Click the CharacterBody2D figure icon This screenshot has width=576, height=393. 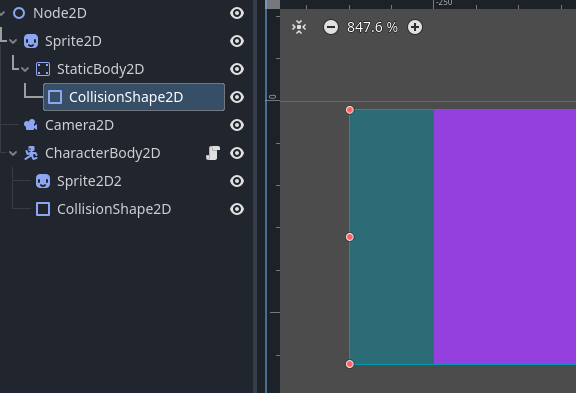pyautogui.click(x=31, y=153)
